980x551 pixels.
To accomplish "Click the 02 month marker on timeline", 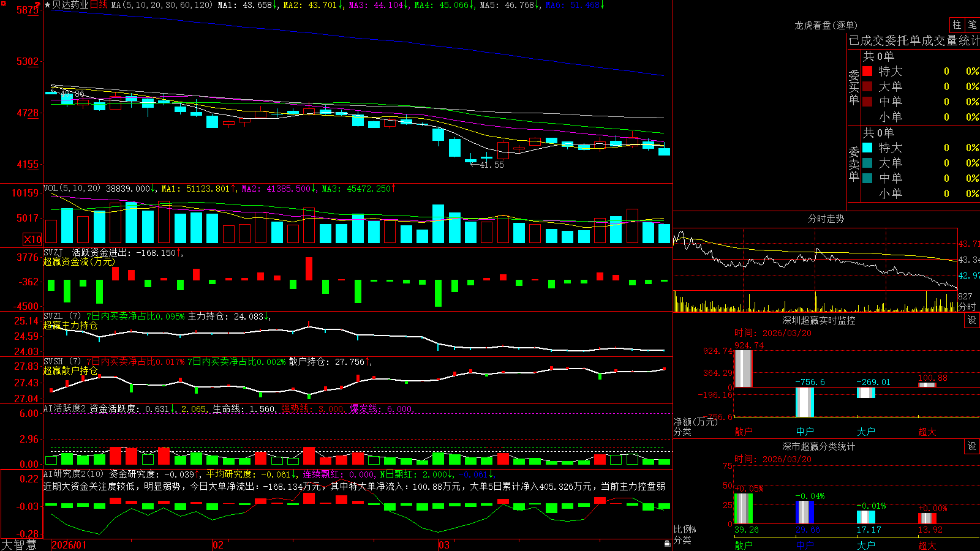I will 218,545.
